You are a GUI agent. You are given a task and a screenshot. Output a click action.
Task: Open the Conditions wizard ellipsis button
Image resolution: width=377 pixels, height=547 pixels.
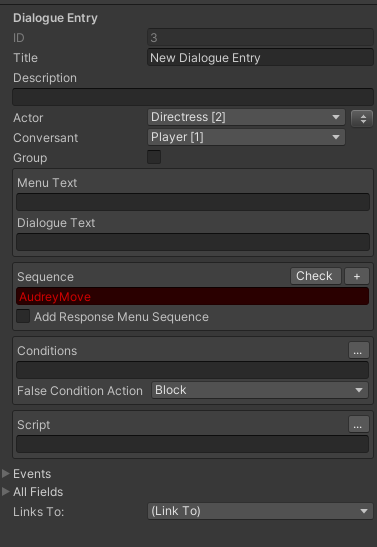coord(359,350)
